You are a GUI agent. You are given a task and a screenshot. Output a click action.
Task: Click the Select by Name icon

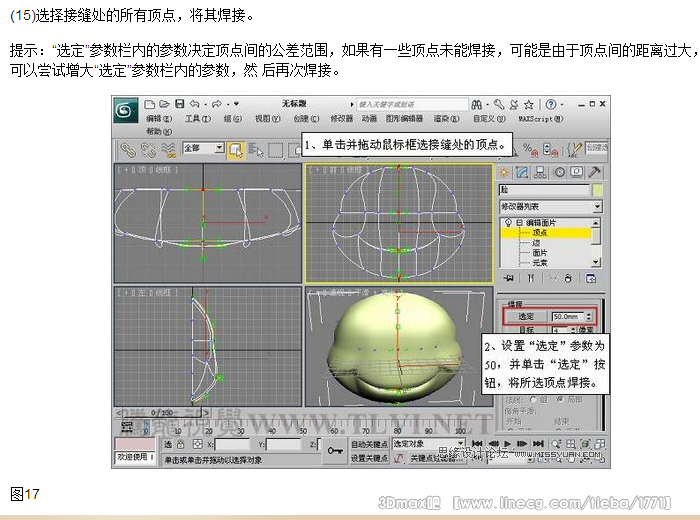(255, 150)
